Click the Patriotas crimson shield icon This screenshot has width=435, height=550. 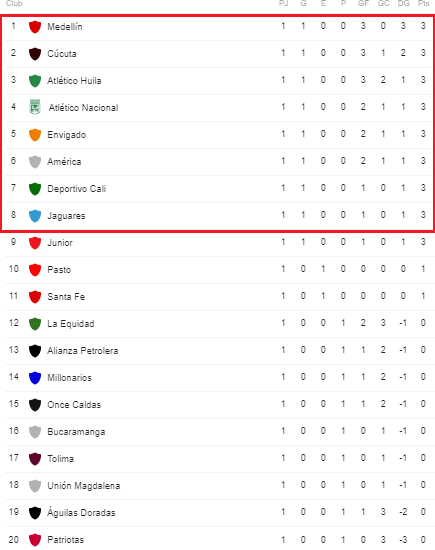click(35, 540)
